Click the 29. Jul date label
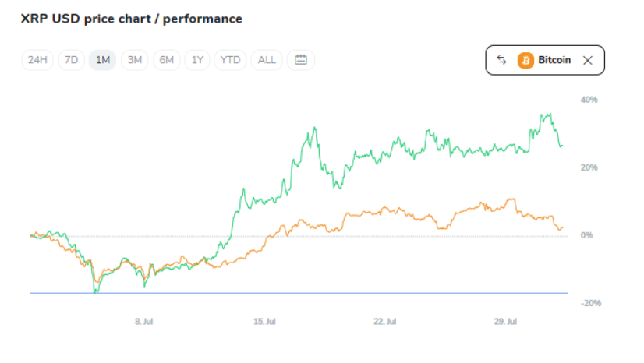The image size is (644, 363). [506, 321]
